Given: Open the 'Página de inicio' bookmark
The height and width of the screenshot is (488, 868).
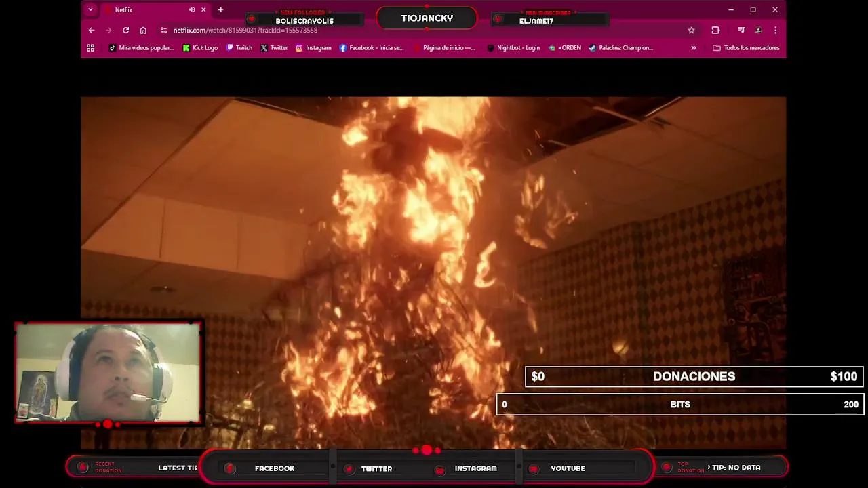Looking at the screenshot, I should [443, 48].
